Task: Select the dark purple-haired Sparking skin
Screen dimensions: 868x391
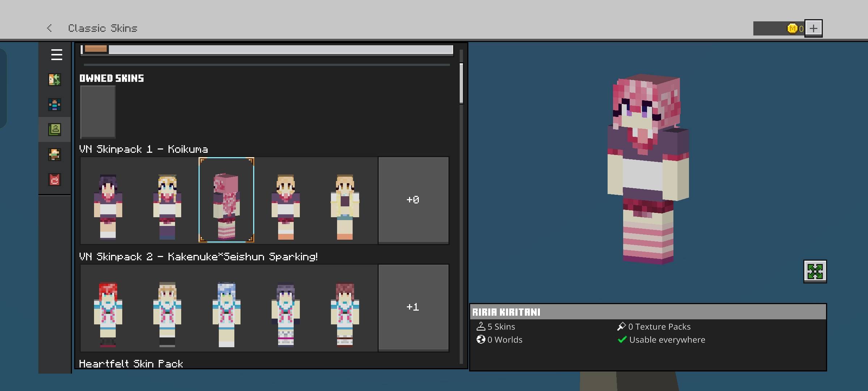Action: [286, 314]
